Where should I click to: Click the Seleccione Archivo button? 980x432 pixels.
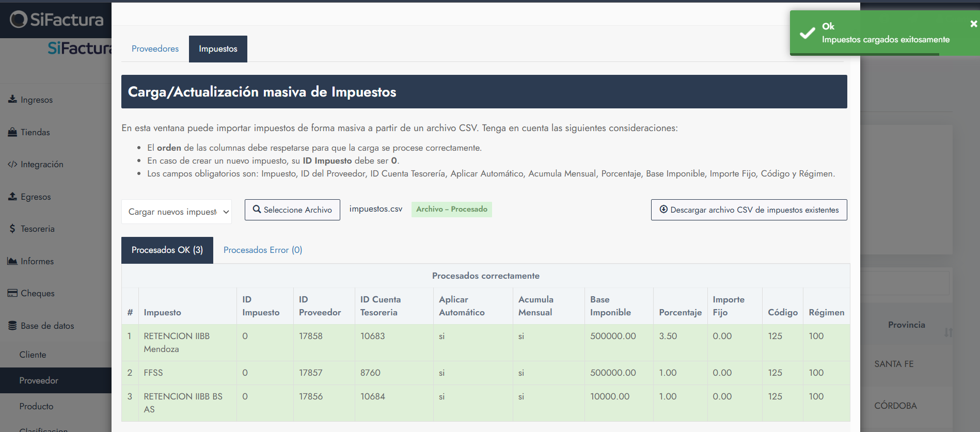click(x=292, y=210)
